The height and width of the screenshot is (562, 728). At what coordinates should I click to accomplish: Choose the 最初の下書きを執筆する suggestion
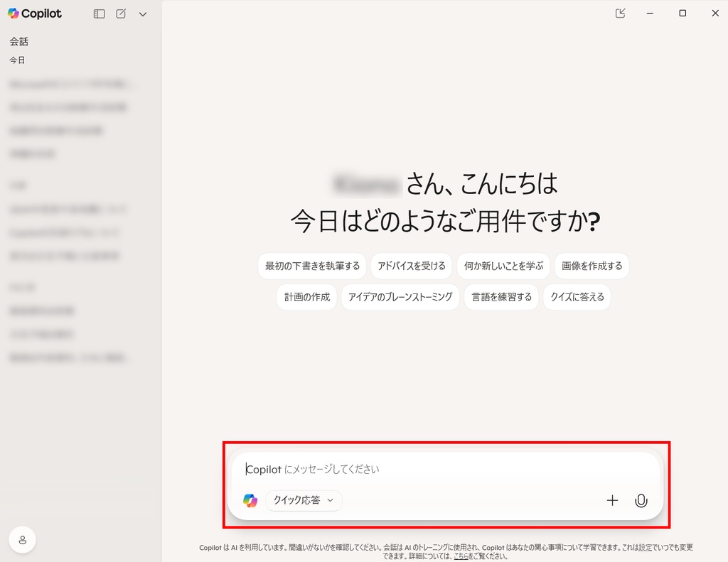point(312,266)
